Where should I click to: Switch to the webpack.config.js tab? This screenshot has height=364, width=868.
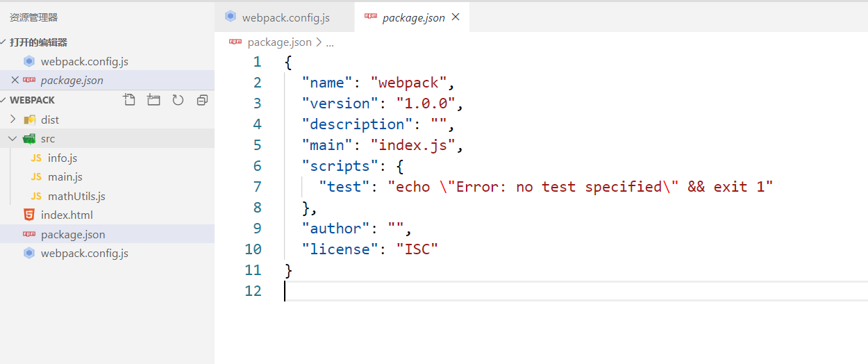[285, 17]
